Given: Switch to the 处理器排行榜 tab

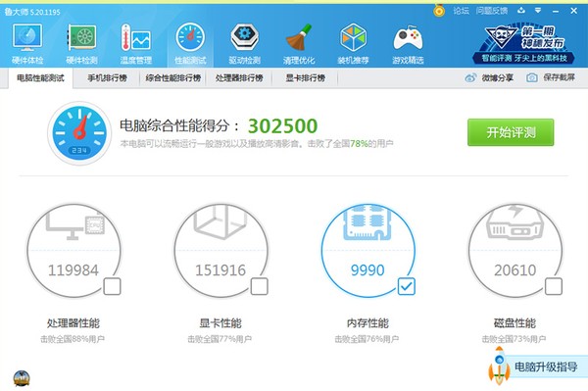Looking at the screenshot, I should tap(239, 78).
